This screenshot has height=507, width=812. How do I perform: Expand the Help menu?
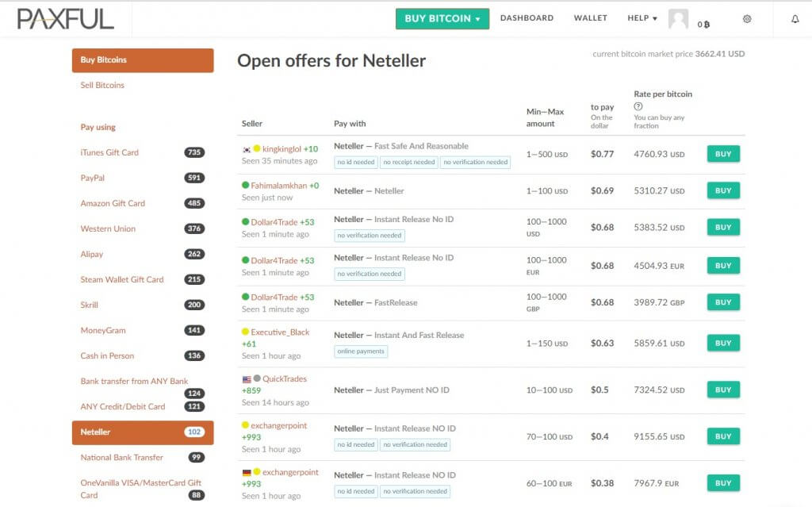pos(642,18)
